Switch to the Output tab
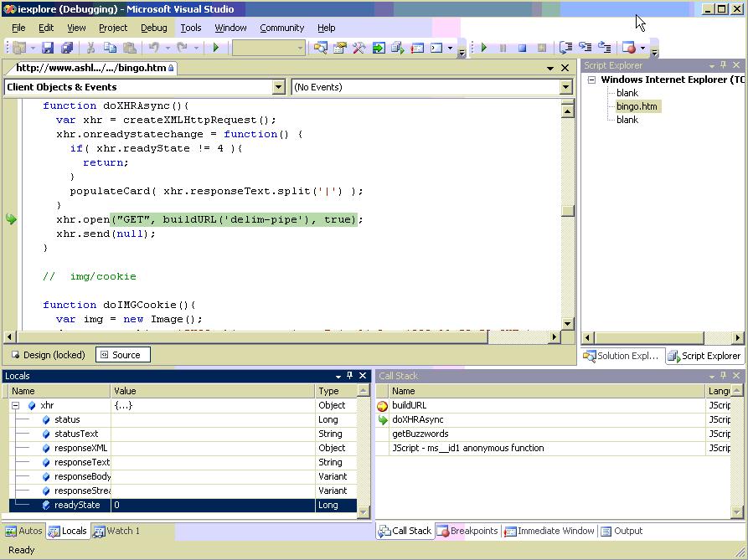This screenshot has height=560, width=748. coord(622,531)
